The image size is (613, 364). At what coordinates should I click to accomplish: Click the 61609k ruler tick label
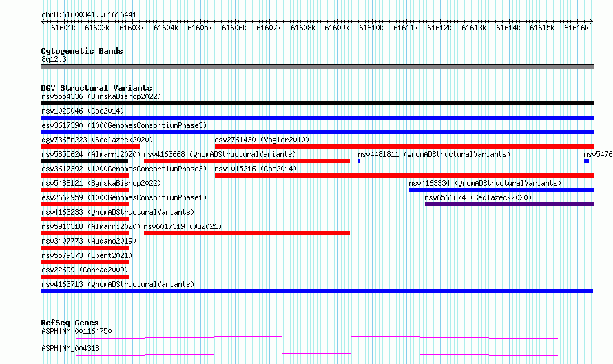pos(337,28)
